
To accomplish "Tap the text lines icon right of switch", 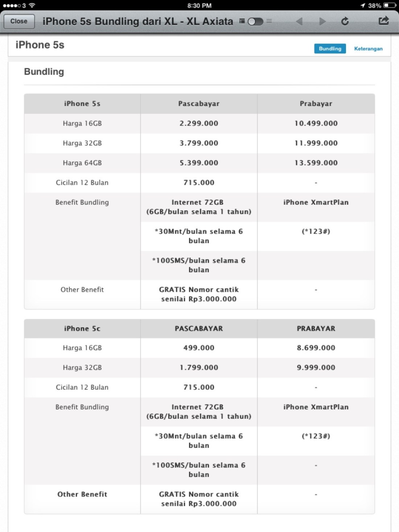I will coord(269,21).
